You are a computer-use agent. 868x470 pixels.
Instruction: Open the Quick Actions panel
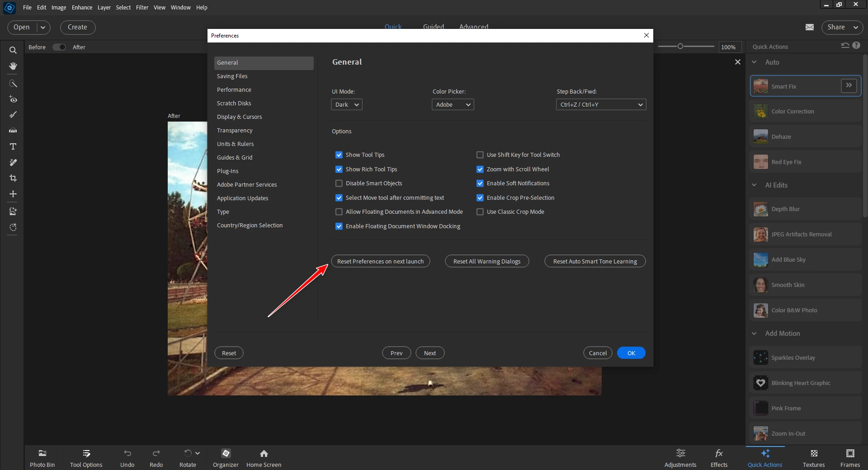click(765, 458)
